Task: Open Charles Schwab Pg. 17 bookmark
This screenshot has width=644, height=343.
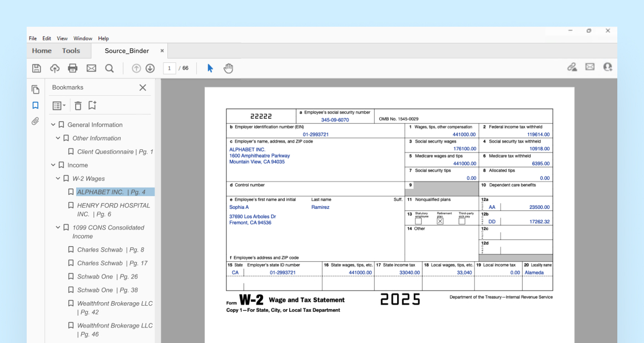Action: click(x=112, y=263)
